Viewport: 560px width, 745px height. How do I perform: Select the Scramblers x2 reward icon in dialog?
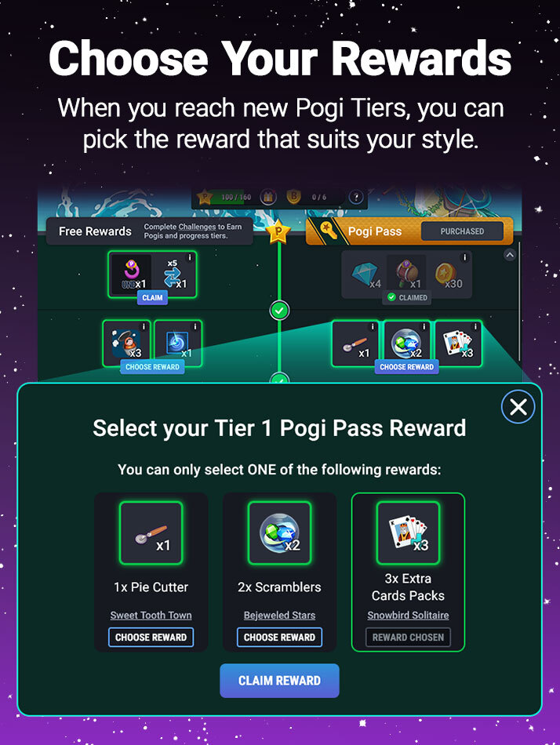click(x=279, y=533)
